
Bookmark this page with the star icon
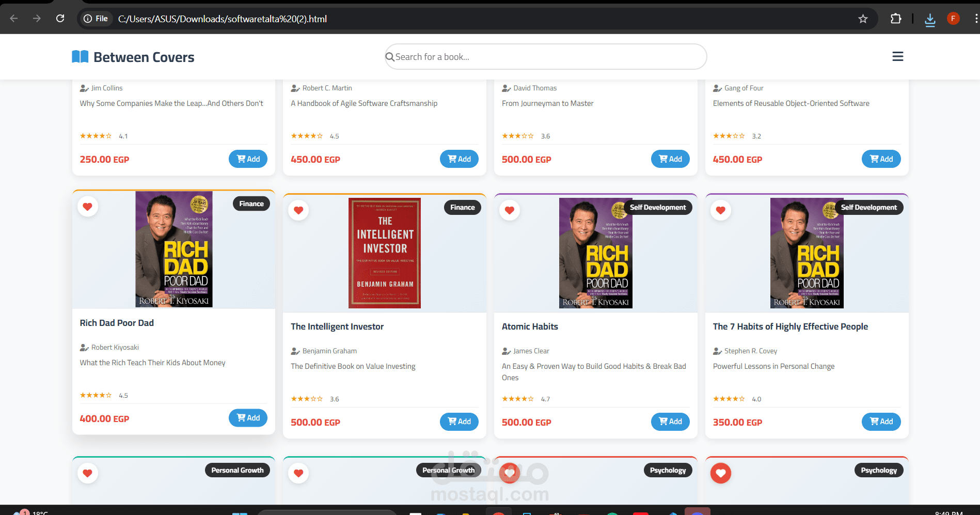pos(863,19)
